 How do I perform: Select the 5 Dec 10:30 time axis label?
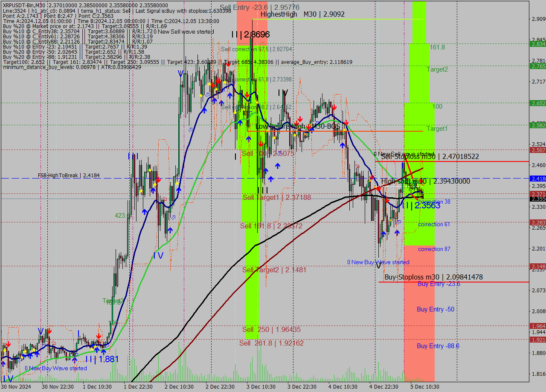tap(425, 387)
